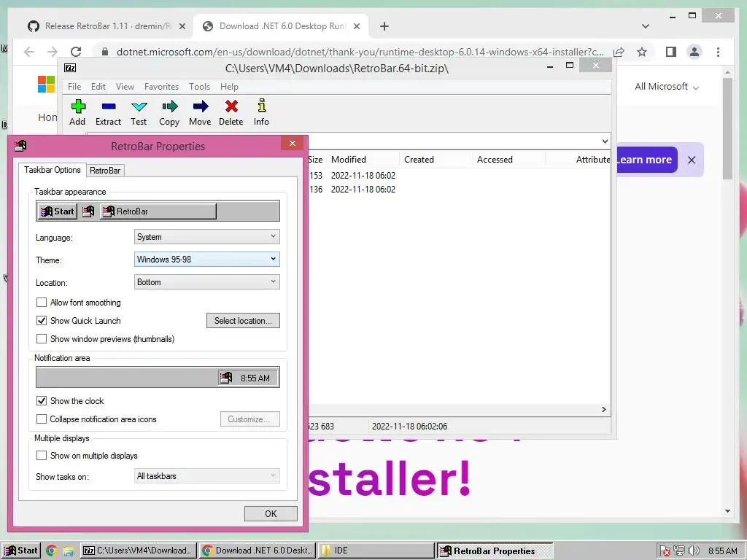The image size is (747, 560).
Task: Go forward in Chrome browser
Action: tap(53, 52)
